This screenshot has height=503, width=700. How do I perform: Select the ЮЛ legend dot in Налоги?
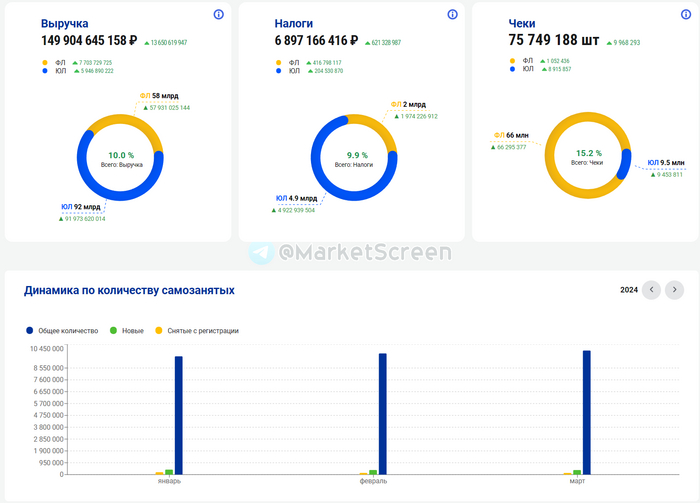pyautogui.click(x=279, y=71)
